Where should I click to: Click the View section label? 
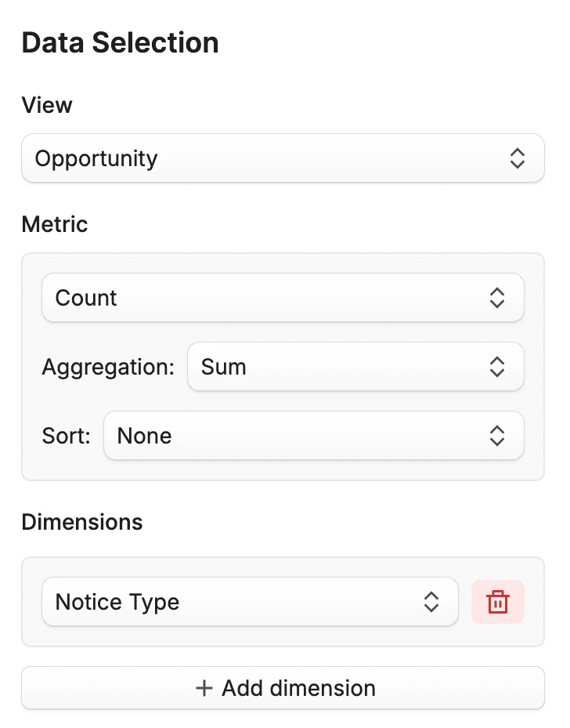tap(47, 105)
